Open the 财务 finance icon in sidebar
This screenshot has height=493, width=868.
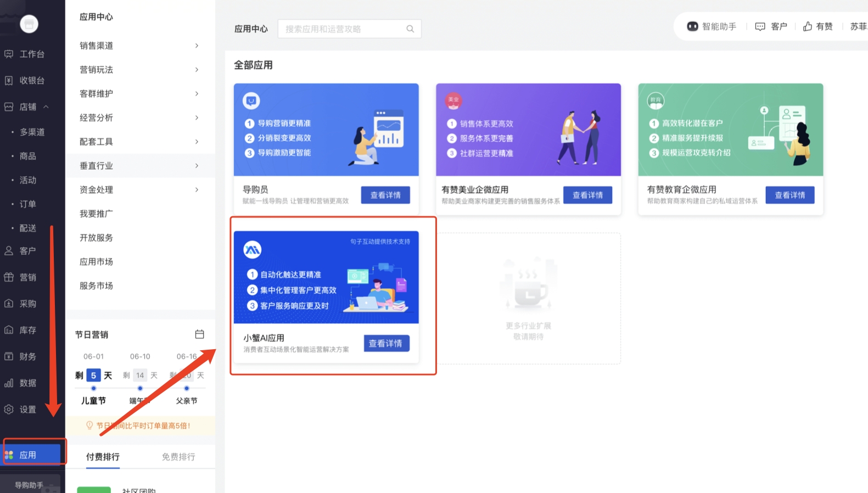pos(9,356)
